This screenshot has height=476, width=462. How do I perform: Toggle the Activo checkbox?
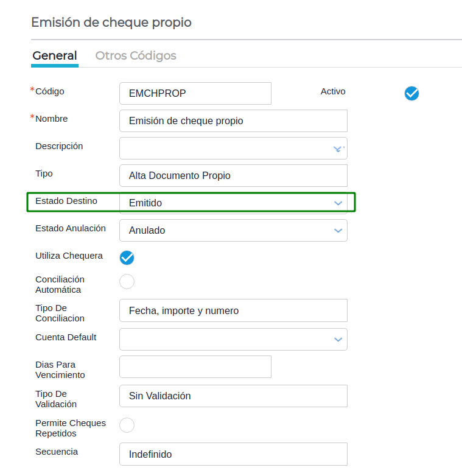411,93
